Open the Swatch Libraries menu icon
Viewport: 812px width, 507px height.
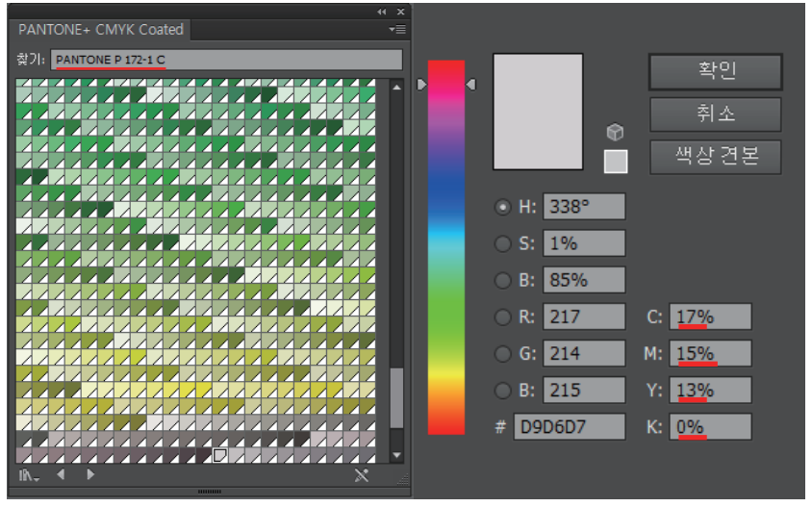(x=29, y=474)
